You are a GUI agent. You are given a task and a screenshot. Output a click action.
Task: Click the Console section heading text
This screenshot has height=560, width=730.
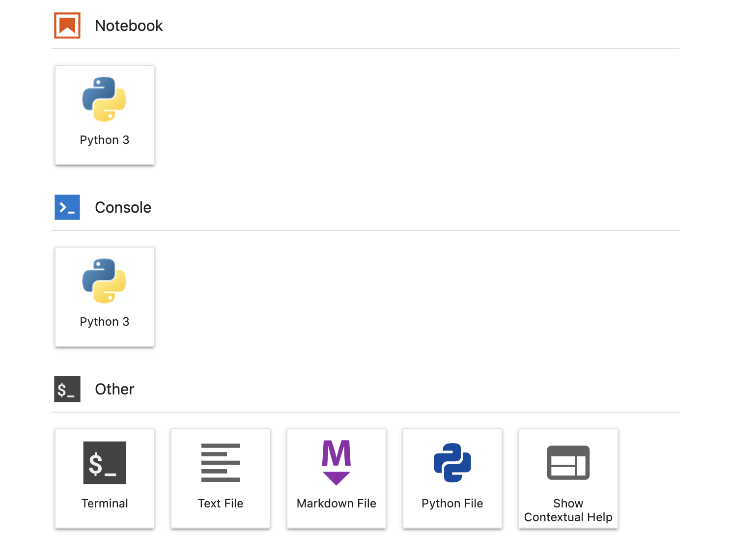point(123,207)
